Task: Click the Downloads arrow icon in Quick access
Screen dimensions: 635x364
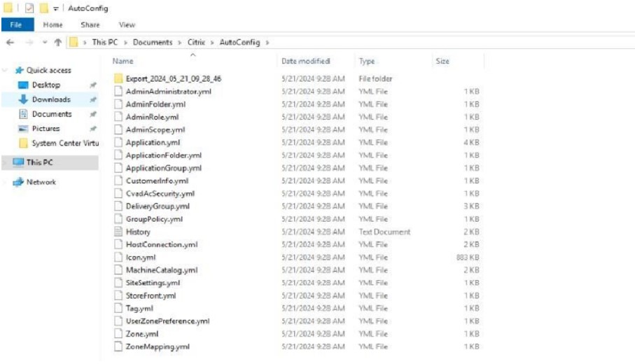Action: [22, 99]
